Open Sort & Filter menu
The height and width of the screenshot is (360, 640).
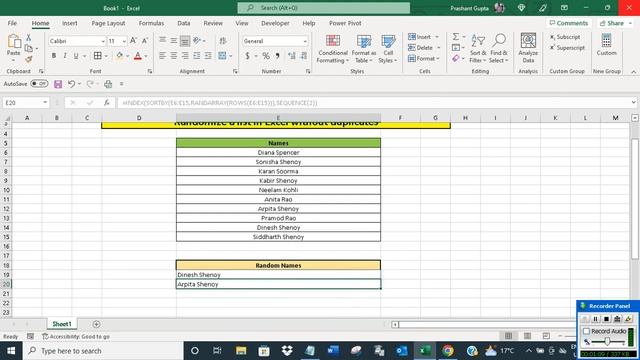[478, 49]
